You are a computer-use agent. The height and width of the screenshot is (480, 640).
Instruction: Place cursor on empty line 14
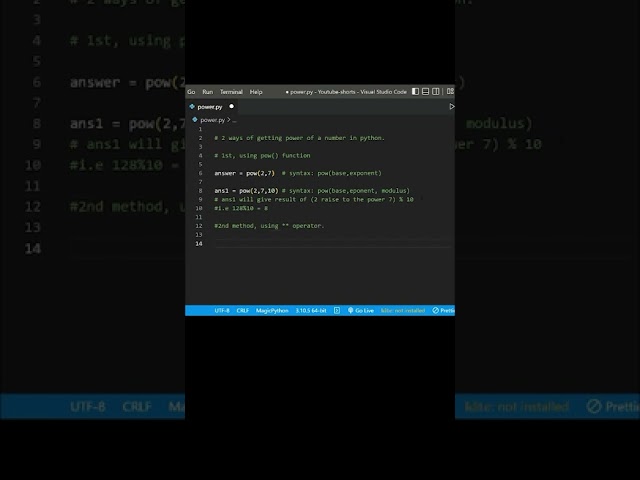click(333, 244)
